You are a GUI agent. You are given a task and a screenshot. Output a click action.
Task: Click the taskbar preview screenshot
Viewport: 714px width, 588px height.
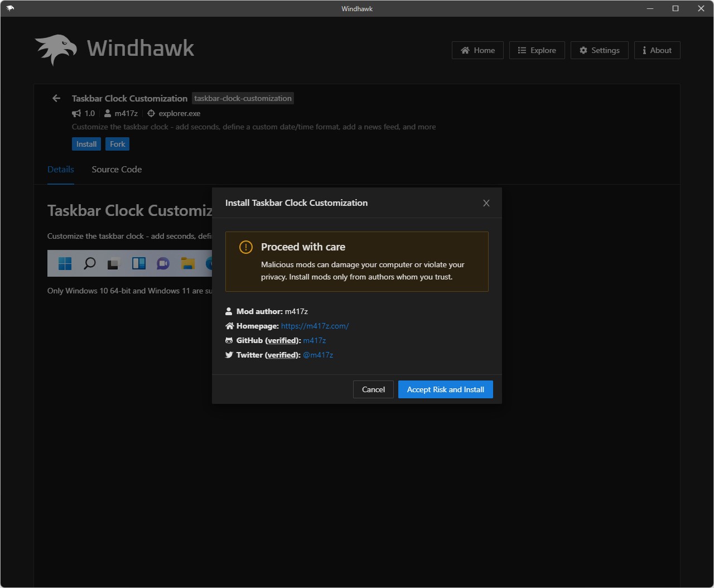coord(134,263)
